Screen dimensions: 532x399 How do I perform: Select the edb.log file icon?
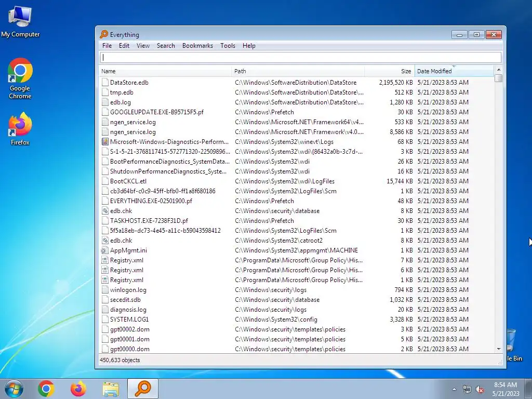pos(105,102)
